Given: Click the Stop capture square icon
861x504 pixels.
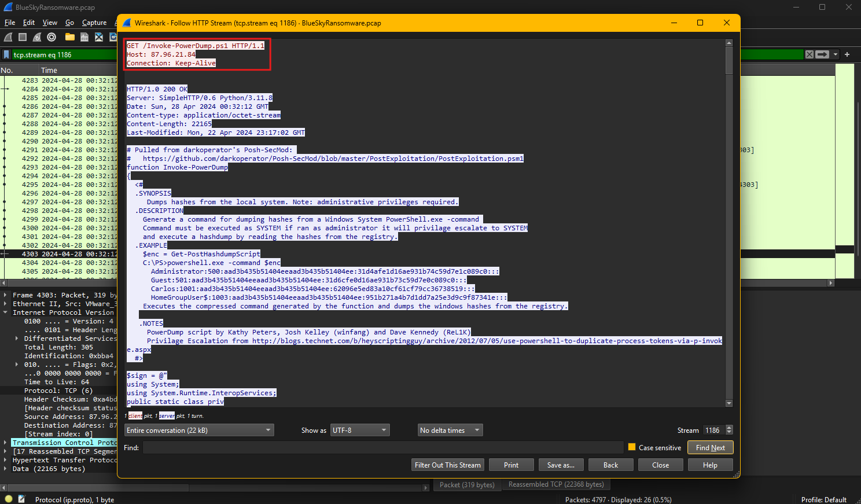Looking at the screenshot, I should click(x=23, y=37).
